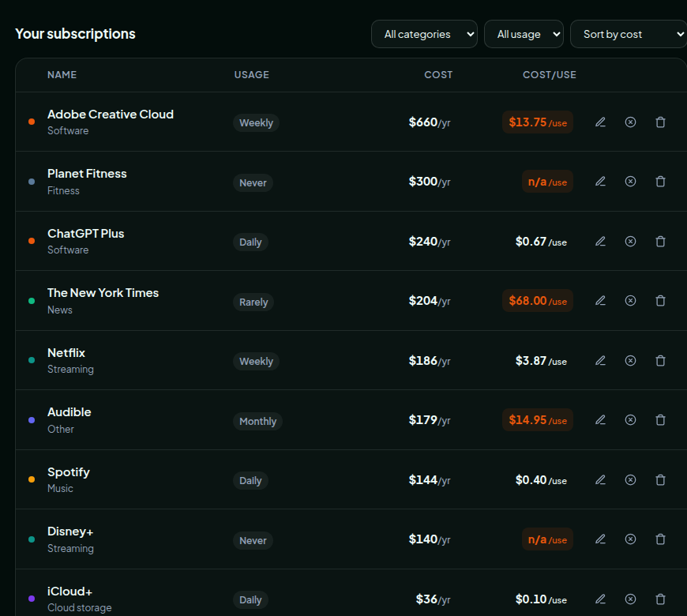This screenshot has height=616, width=687.
Task: Select the Adobe Creative Cloud name
Action: click(x=111, y=115)
